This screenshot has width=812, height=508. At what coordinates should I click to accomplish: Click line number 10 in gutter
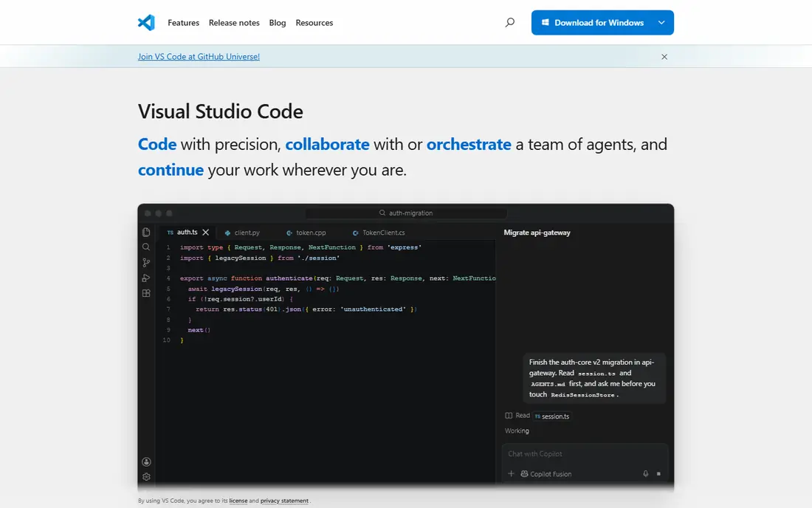pos(166,340)
